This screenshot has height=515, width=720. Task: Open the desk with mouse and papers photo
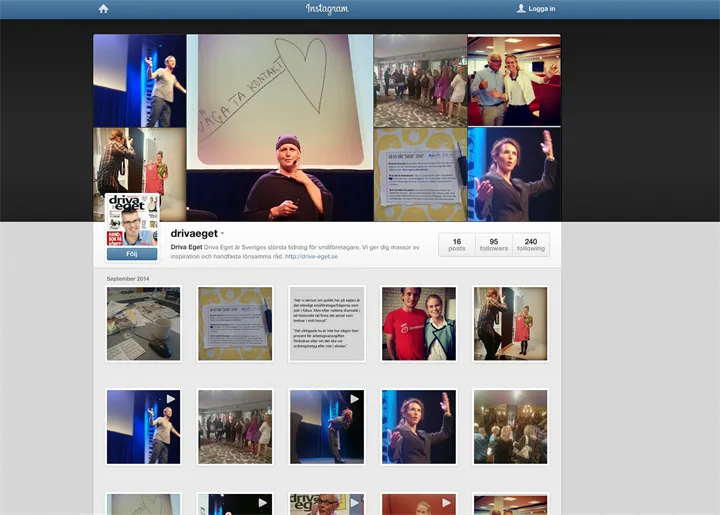[x=144, y=324]
